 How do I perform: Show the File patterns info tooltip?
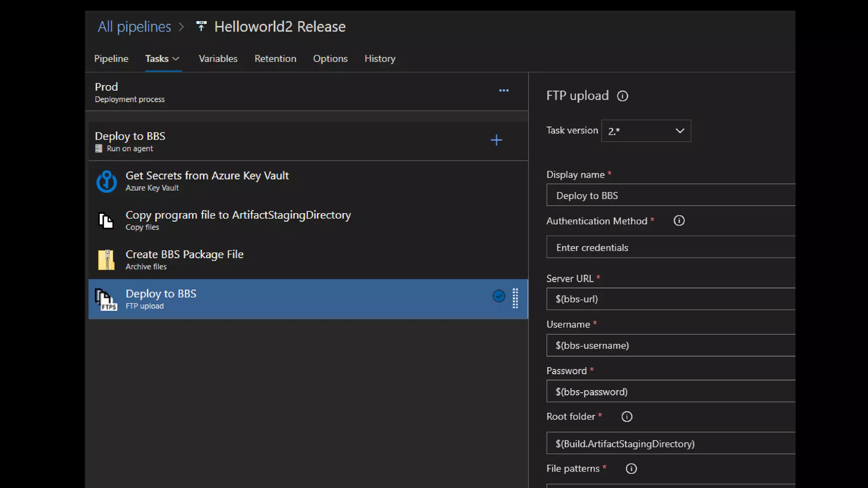[x=631, y=469]
